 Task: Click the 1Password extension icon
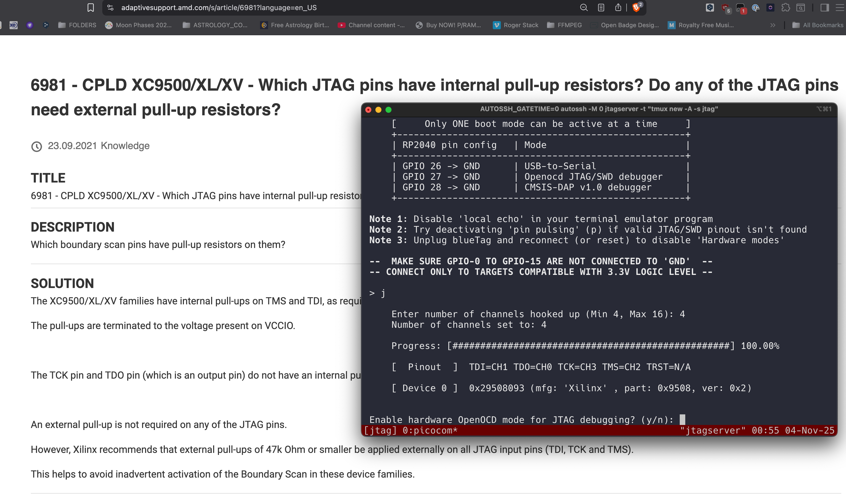pyautogui.click(x=755, y=8)
